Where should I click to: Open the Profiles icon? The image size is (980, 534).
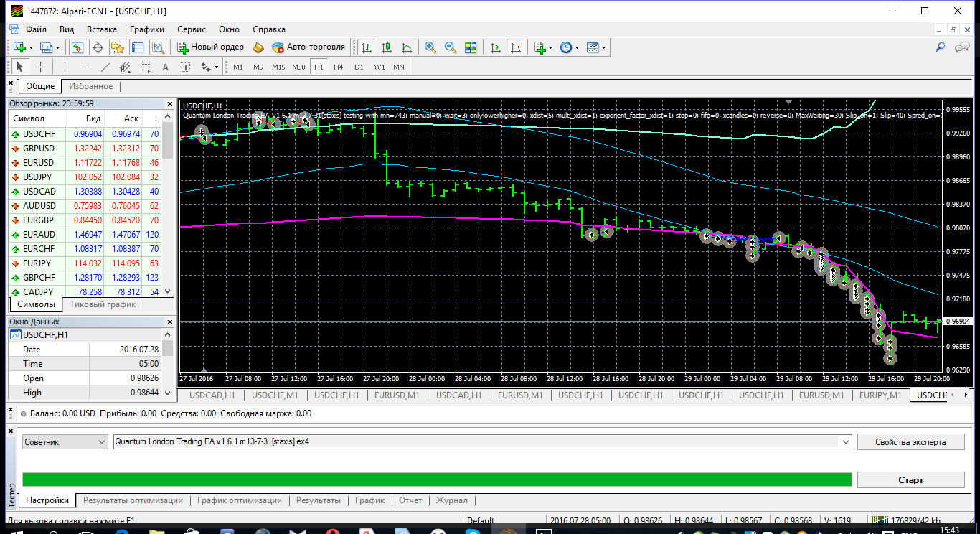pyautogui.click(x=47, y=47)
